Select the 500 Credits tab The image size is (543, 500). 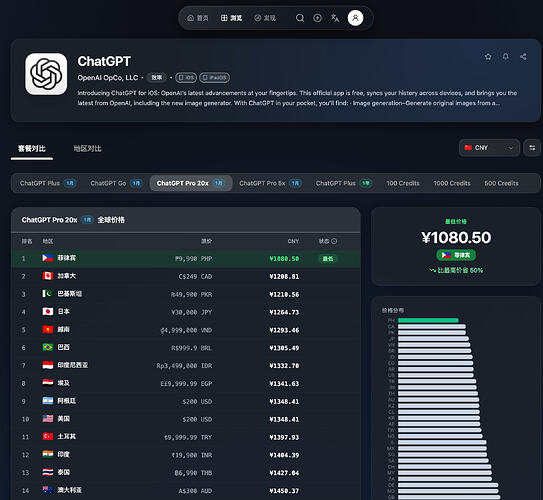point(501,183)
